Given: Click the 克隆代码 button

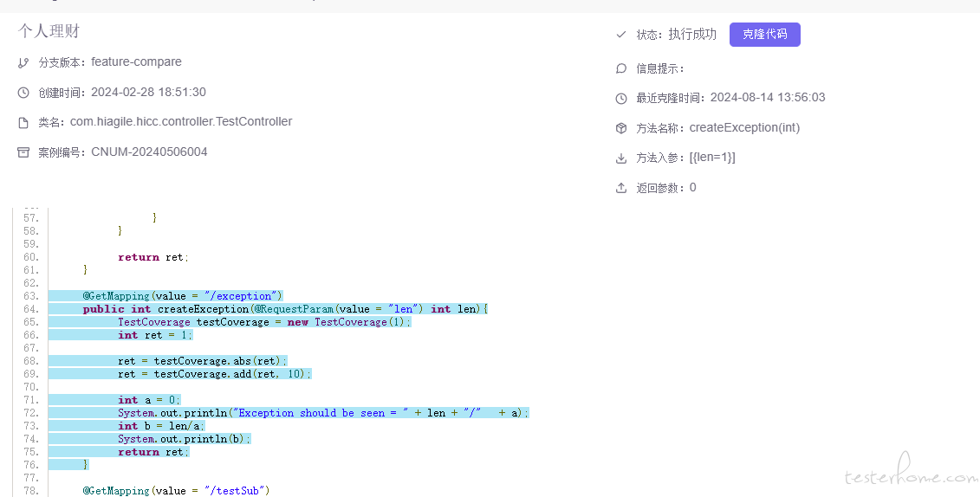Looking at the screenshot, I should click(x=764, y=35).
